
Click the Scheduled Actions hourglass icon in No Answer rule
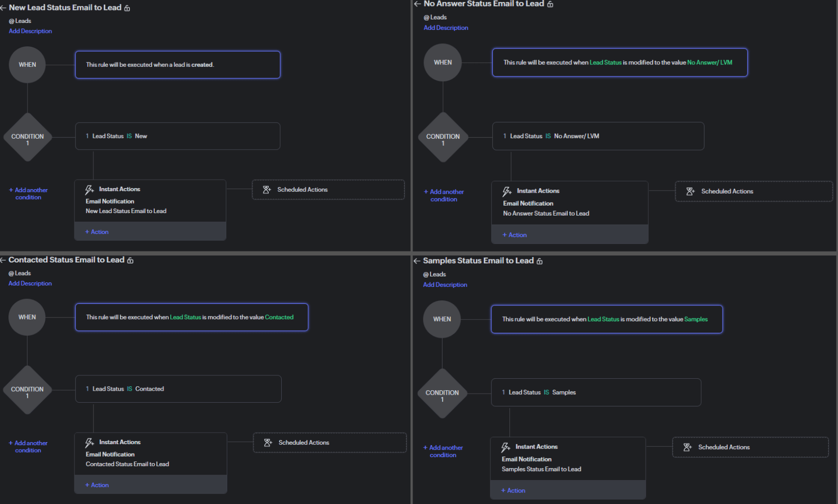tap(690, 191)
